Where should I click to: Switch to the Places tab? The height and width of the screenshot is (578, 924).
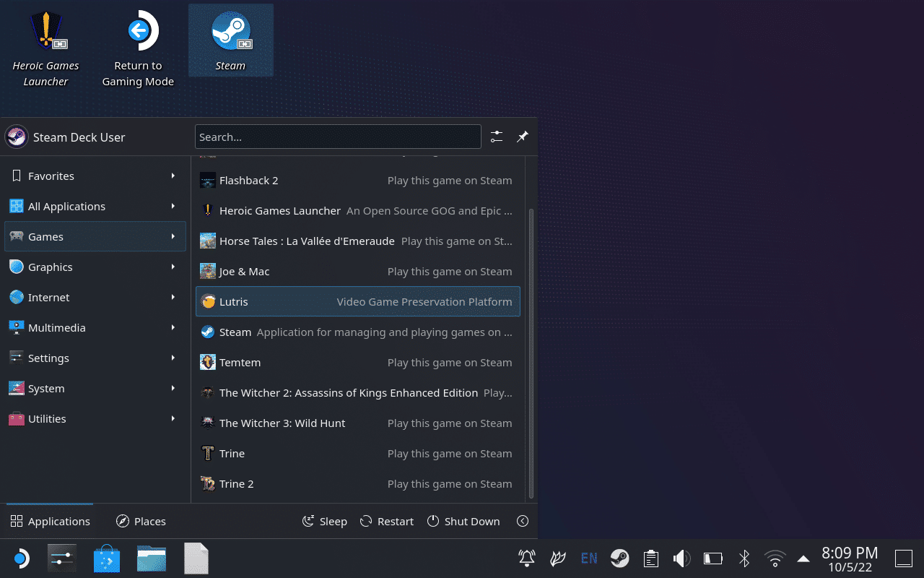141,521
